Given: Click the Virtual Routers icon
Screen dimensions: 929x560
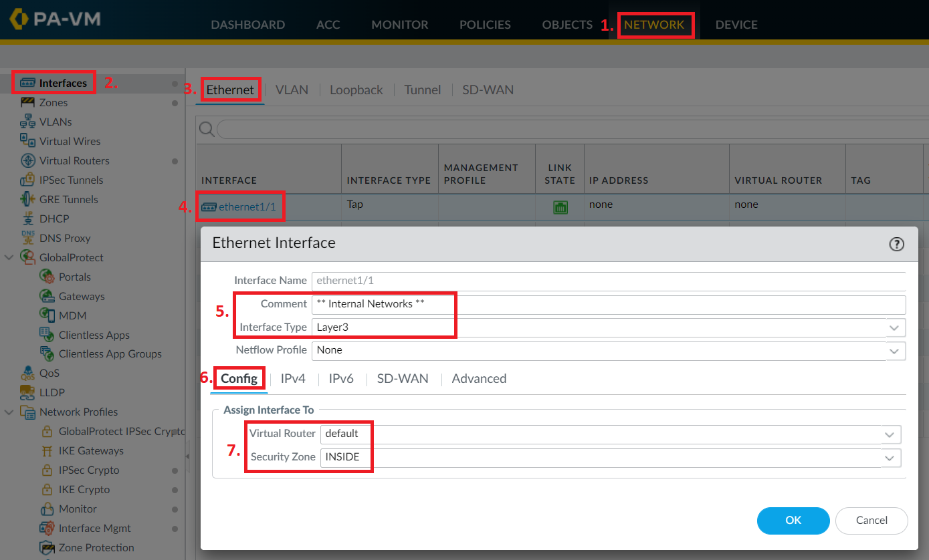Looking at the screenshot, I should (x=27, y=160).
